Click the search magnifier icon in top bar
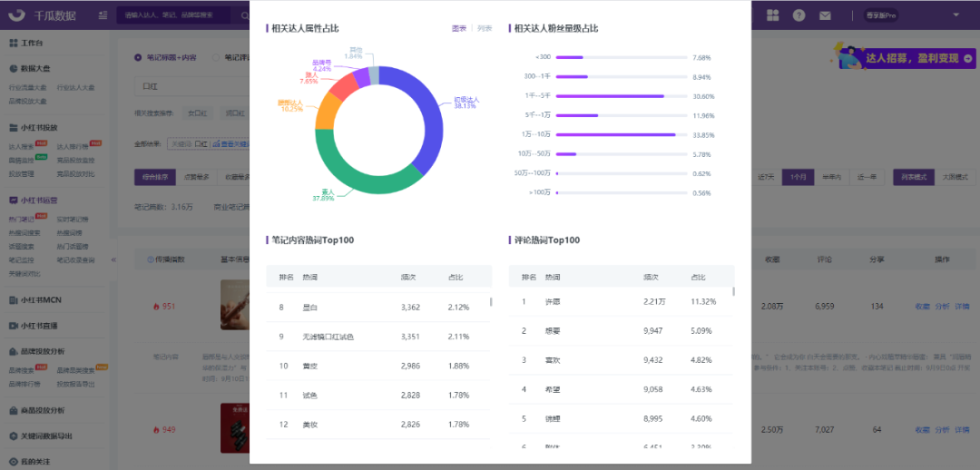980x470 pixels. [x=245, y=15]
